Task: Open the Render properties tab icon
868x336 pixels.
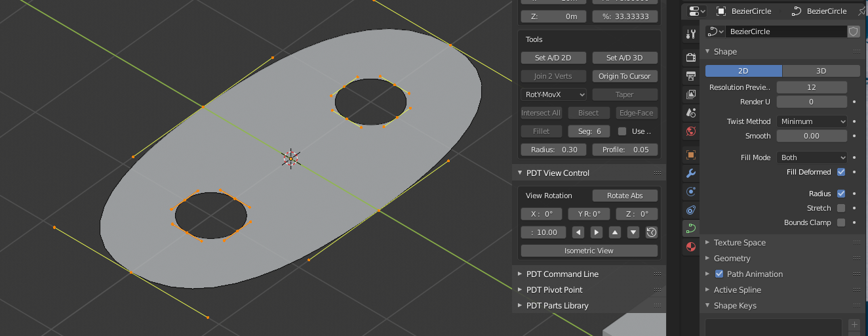Action: pos(690,58)
